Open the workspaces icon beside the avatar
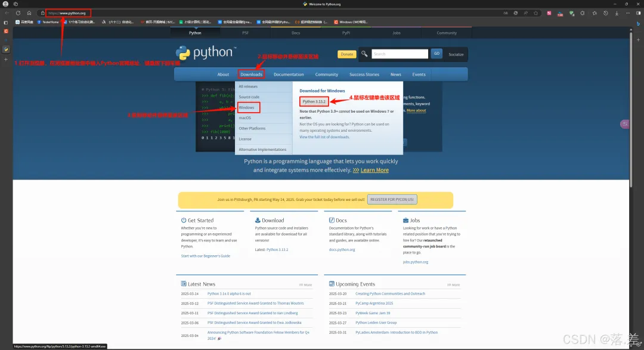Image resolution: width=644 pixels, height=350 pixels. click(16, 4)
